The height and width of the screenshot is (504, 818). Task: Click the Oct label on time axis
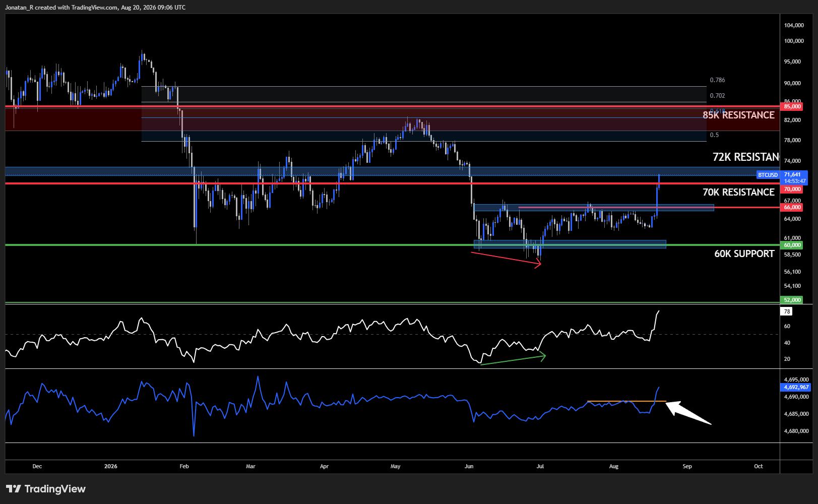759,466
